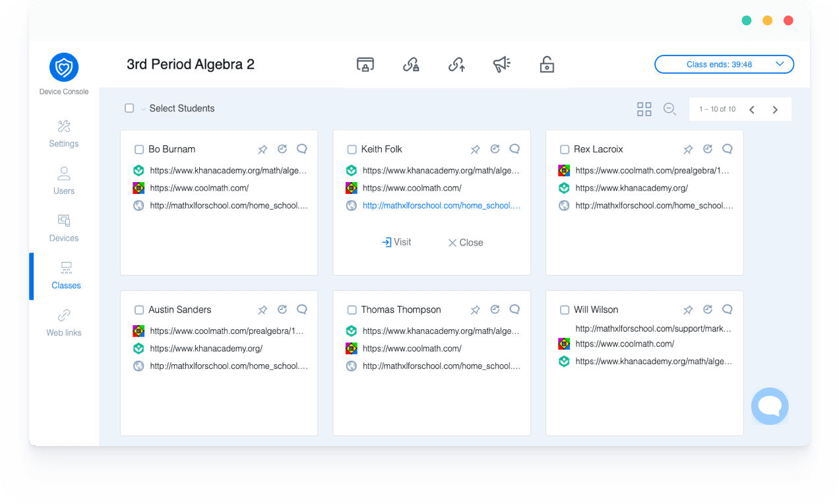Click Austin Sanders' khanacademy.org URL
Viewport: 839px width, 504px height.
(206, 348)
